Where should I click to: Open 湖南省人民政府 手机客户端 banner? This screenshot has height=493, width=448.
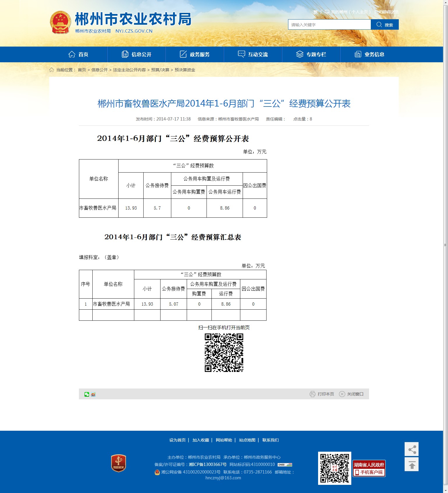click(369, 468)
